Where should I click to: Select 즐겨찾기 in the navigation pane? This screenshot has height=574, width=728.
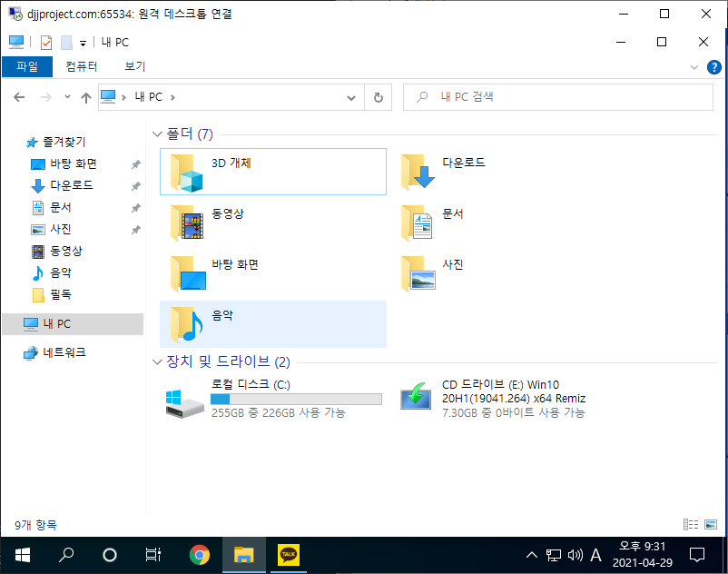click(x=64, y=142)
